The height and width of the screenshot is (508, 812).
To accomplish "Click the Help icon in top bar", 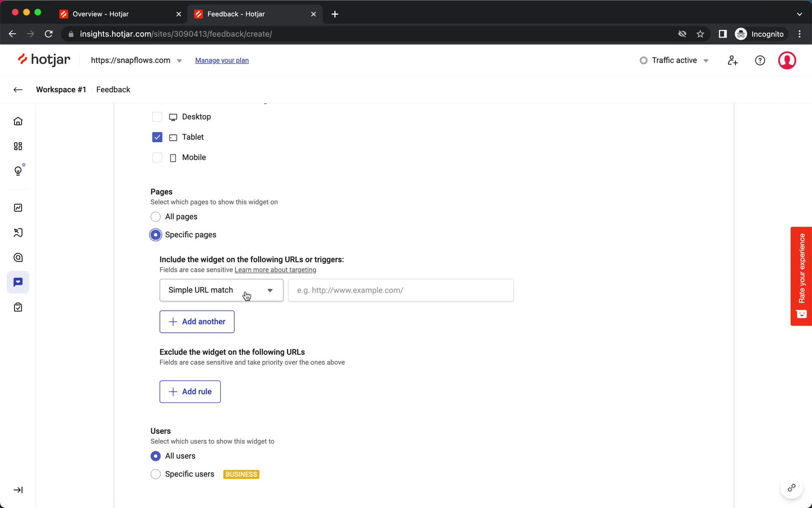I will (x=760, y=60).
